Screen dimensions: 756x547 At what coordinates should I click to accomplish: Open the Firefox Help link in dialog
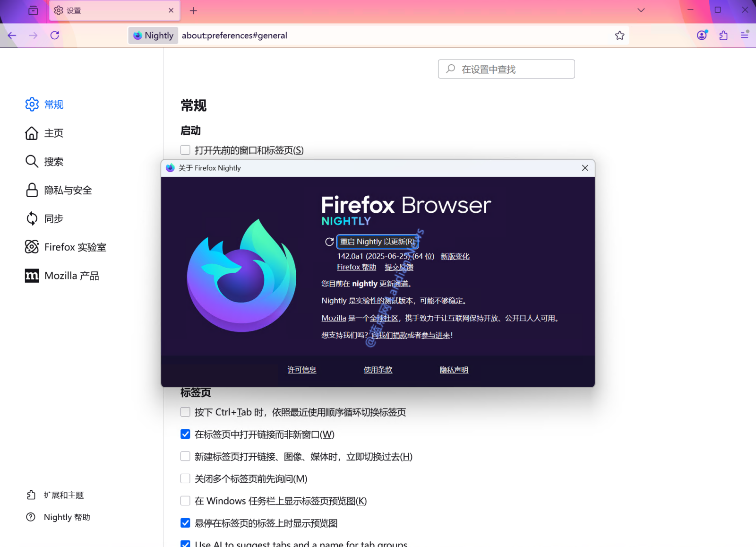356,267
